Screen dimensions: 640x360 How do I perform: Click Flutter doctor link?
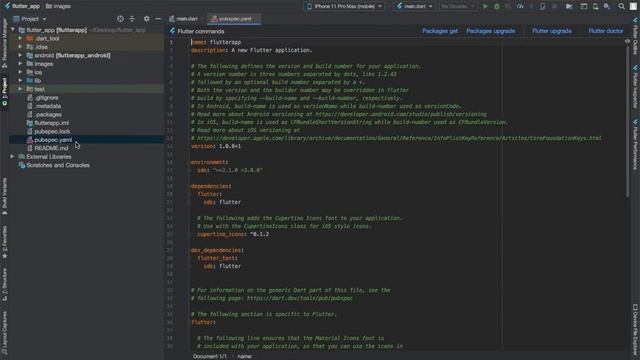tap(606, 31)
